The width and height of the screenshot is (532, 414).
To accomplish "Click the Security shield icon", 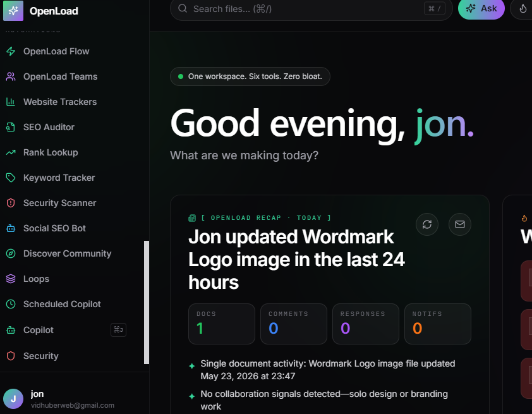I will 11,356.
